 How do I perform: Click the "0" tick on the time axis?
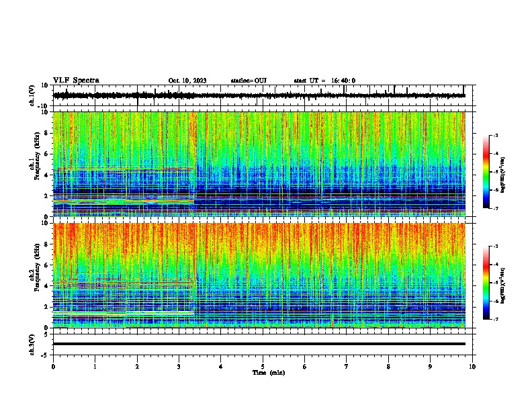53,367
